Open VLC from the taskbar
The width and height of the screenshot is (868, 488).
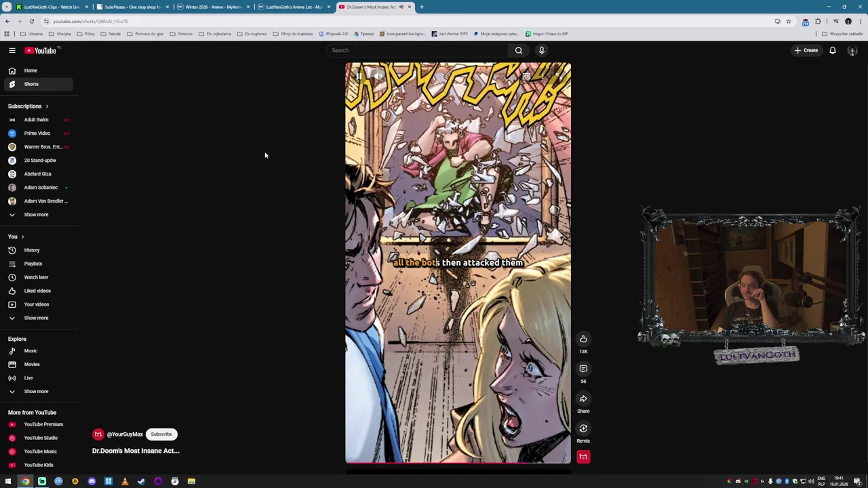click(125, 482)
